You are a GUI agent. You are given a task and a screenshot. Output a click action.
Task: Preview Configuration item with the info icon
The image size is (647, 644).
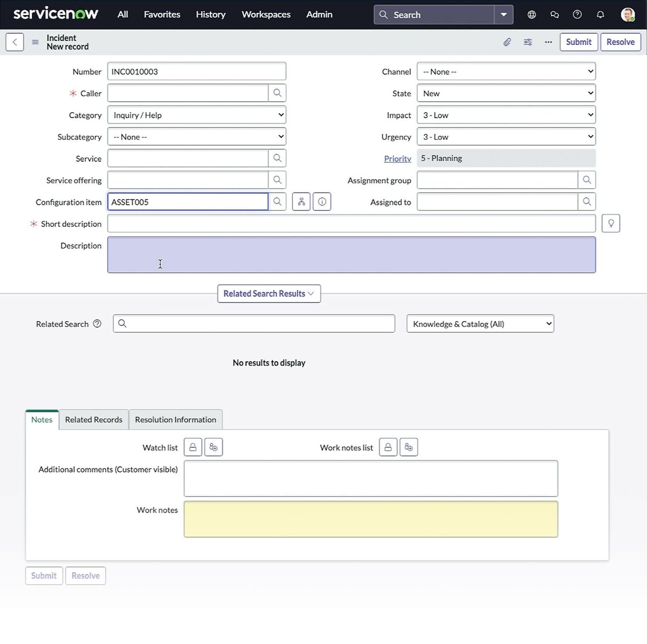pos(322,202)
